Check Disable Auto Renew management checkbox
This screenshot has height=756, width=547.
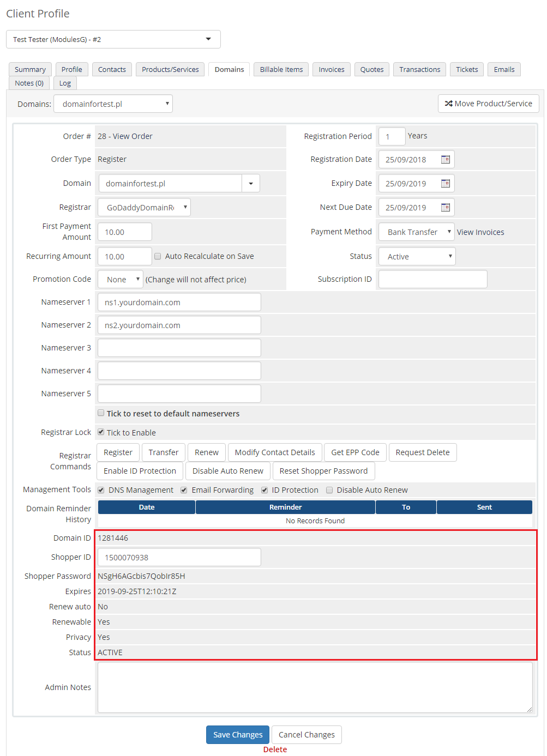329,490
